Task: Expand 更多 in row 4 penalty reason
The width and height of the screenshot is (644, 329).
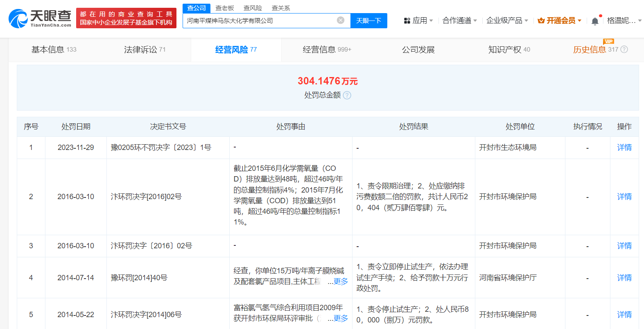Action: 341,281
